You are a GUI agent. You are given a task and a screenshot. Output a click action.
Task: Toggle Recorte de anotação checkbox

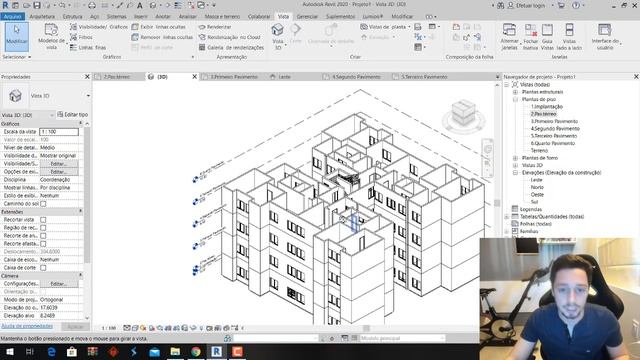(x=43, y=236)
